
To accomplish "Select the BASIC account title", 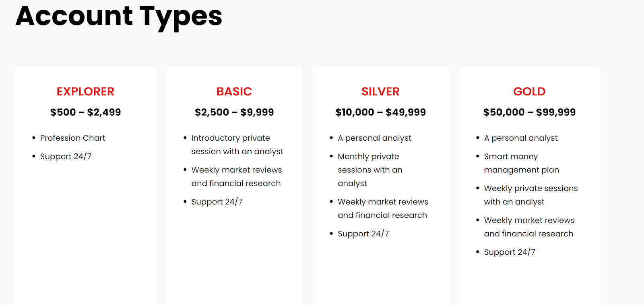I will tap(234, 92).
